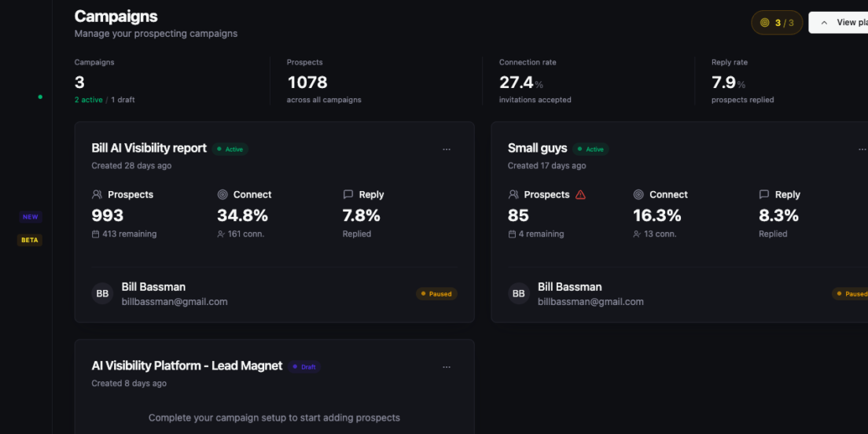
Task: Open the Small guys campaign title
Action: [x=537, y=149]
